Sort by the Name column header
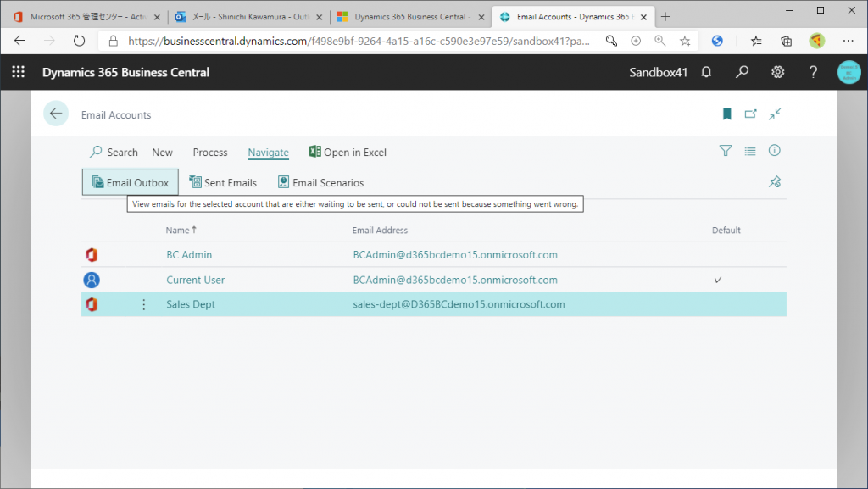Image resolution: width=868 pixels, height=489 pixels. coord(181,231)
